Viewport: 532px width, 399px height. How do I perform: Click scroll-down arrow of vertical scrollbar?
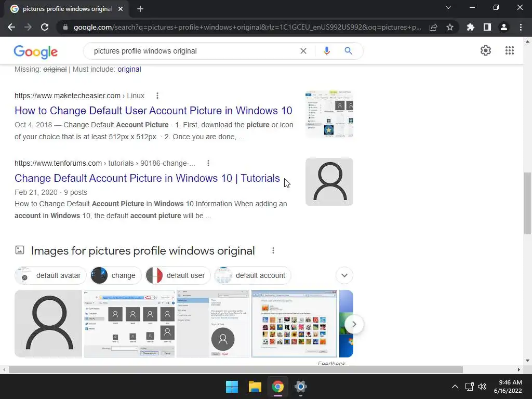click(527, 361)
